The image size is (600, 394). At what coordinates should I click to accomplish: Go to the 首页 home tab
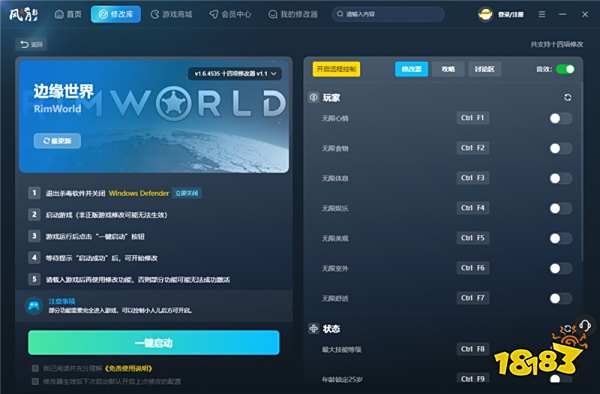68,14
